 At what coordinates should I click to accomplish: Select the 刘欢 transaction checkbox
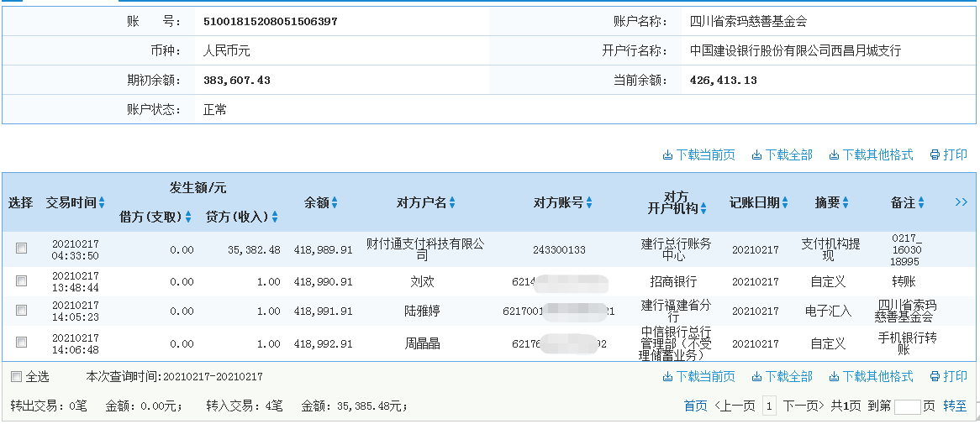22,281
